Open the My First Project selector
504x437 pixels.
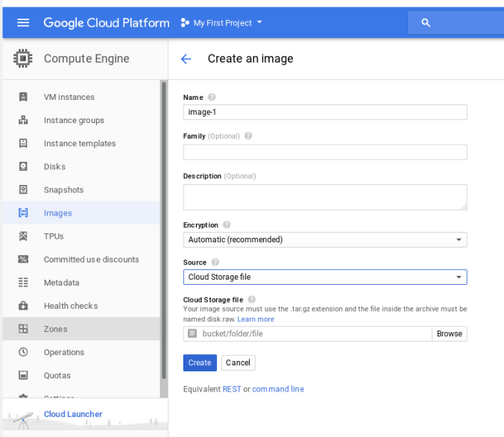coord(222,23)
